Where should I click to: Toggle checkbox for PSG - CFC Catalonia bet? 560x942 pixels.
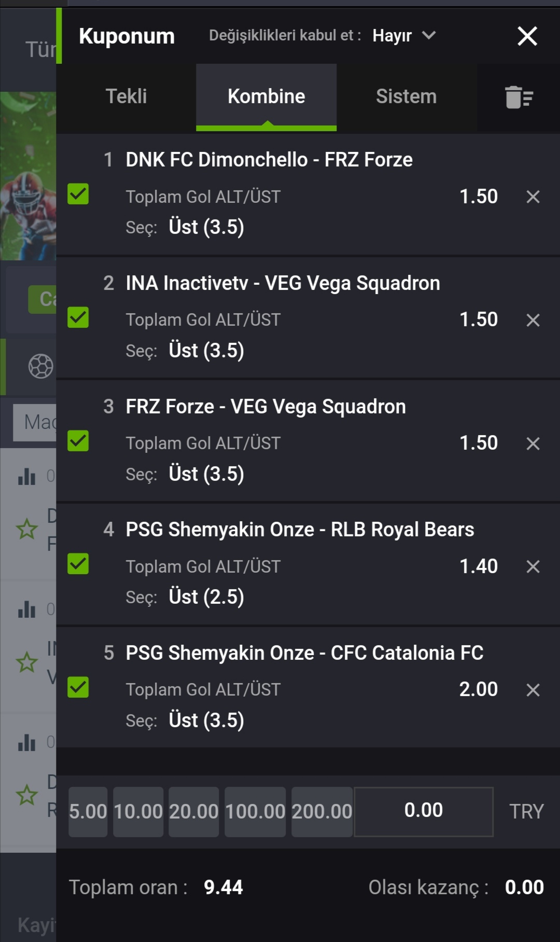pyautogui.click(x=78, y=687)
